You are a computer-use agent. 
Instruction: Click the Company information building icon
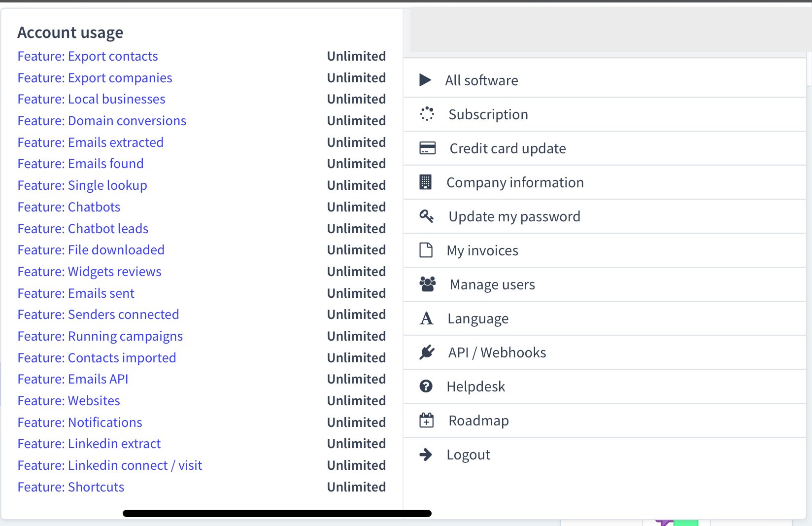[x=426, y=182]
